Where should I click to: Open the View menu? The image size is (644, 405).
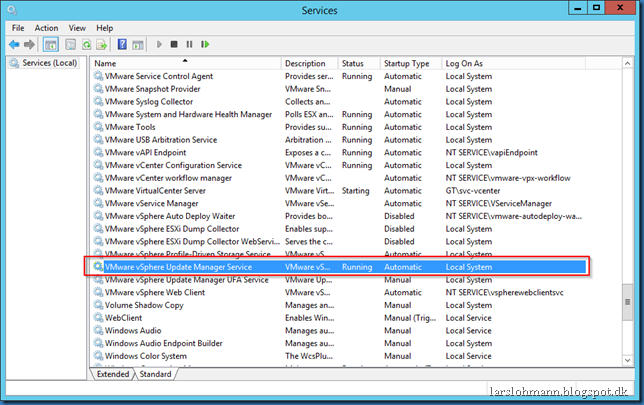tap(77, 28)
